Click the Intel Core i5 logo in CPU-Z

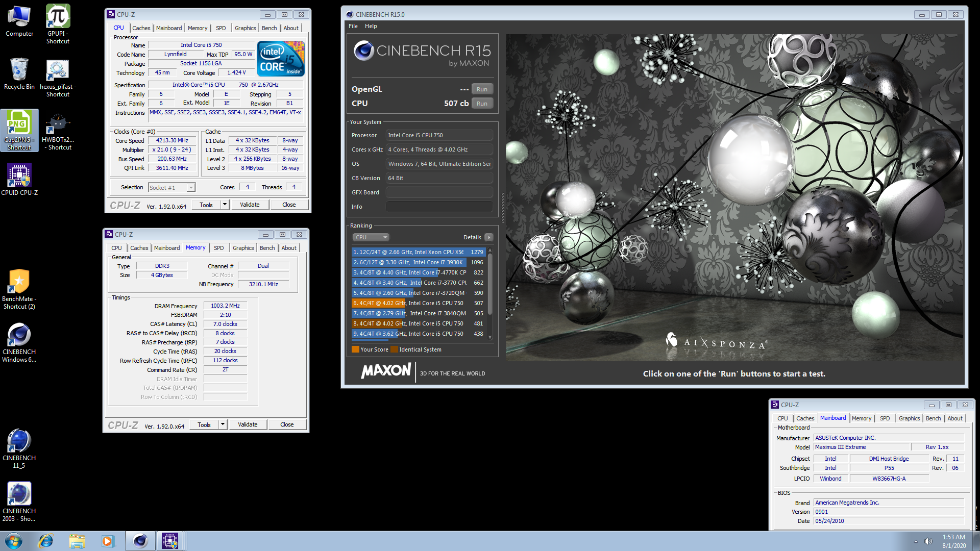click(281, 59)
